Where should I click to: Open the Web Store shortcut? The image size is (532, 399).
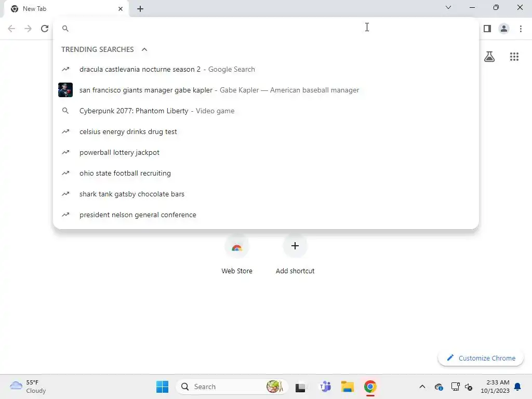pos(237,255)
